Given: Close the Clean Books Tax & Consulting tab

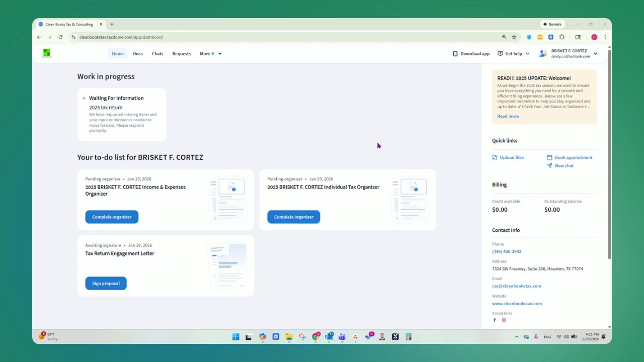Looking at the screenshot, I should tap(101, 24).
